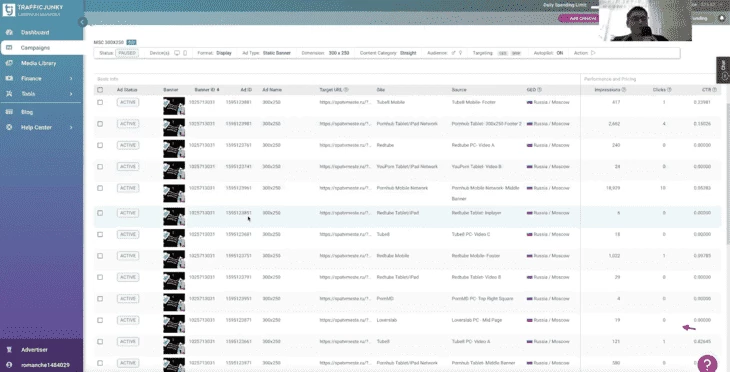This screenshot has height=372, width=730.
Task: Click the Media Library sidebar icon
Action: pyautogui.click(x=9, y=63)
